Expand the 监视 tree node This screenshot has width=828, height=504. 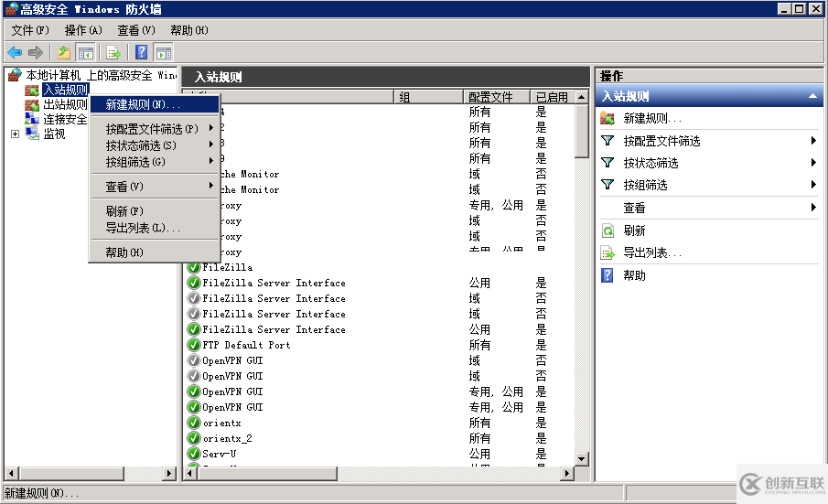(x=15, y=134)
